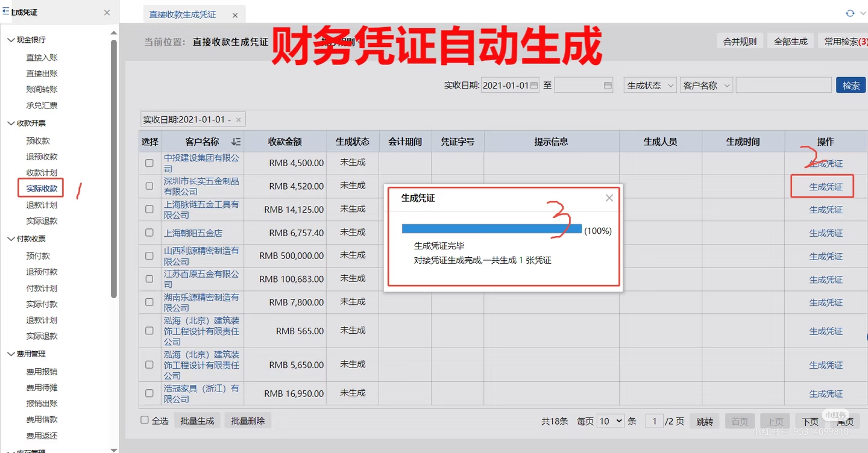Select the 上海朝阳五金店 row checkbox
The height and width of the screenshot is (453, 868).
click(x=149, y=233)
